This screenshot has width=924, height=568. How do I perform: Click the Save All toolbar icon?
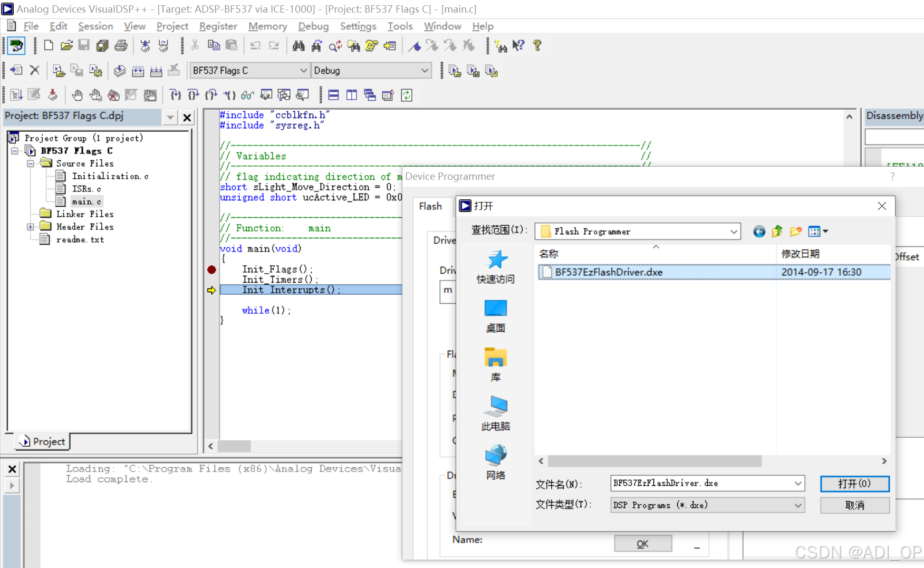click(x=102, y=45)
